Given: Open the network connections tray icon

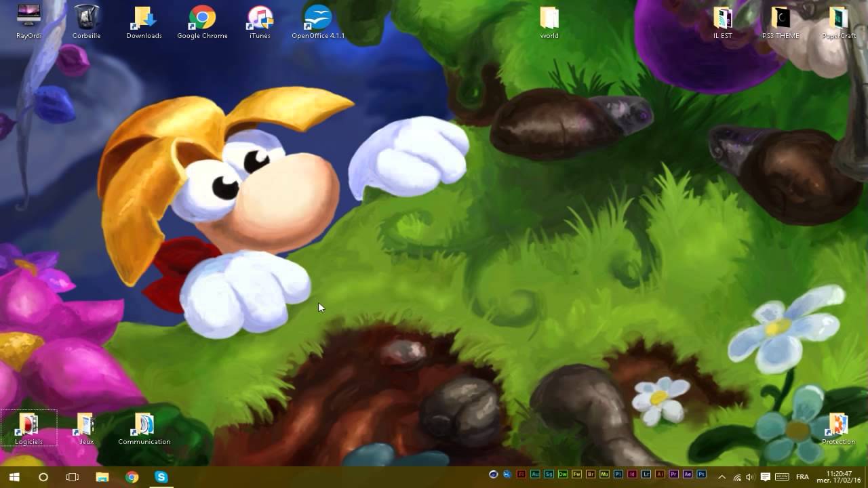Looking at the screenshot, I should pyautogui.click(x=737, y=477).
